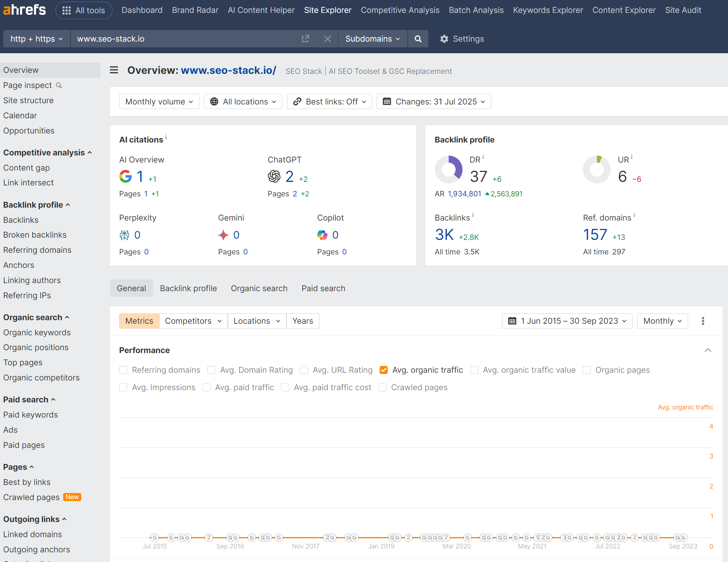Clear the URL with X icon
This screenshot has width=728, height=562.
(327, 39)
